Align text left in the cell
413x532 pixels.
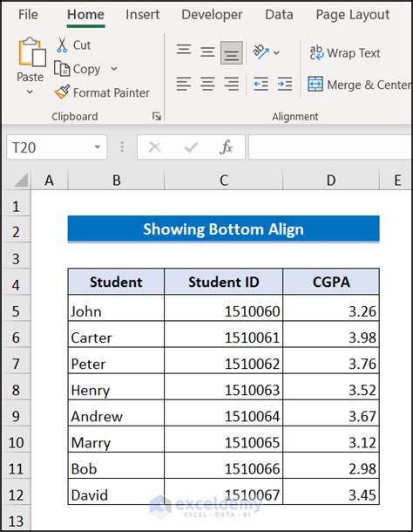click(x=184, y=84)
